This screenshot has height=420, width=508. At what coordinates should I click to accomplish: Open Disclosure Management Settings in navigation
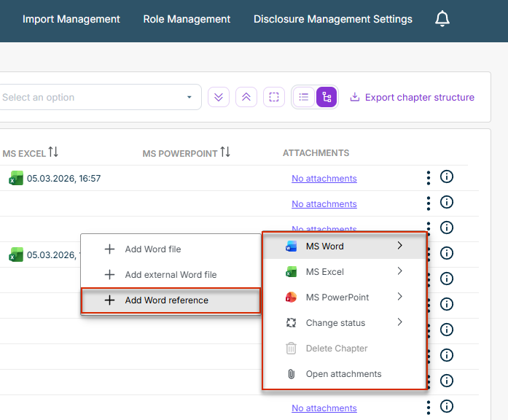pos(332,19)
